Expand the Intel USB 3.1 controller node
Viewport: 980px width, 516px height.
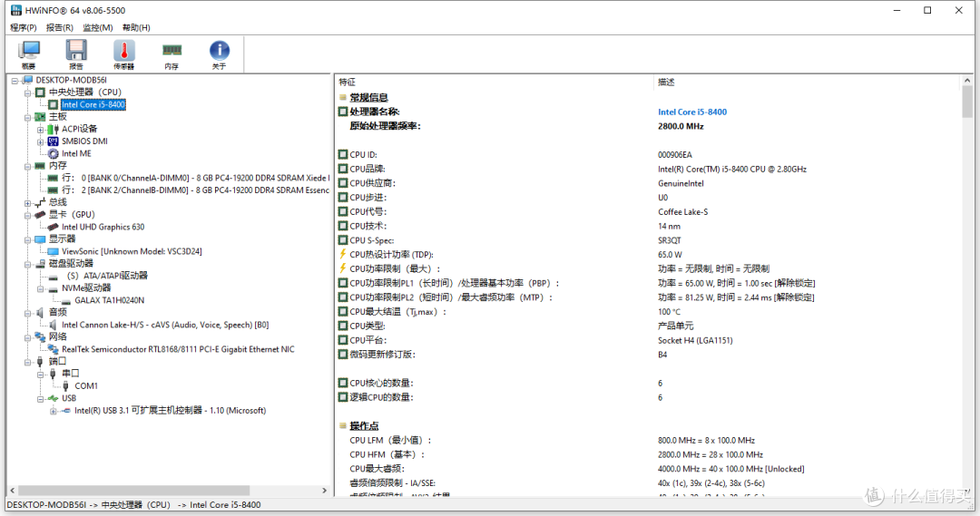pyautogui.click(x=54, y=411)
